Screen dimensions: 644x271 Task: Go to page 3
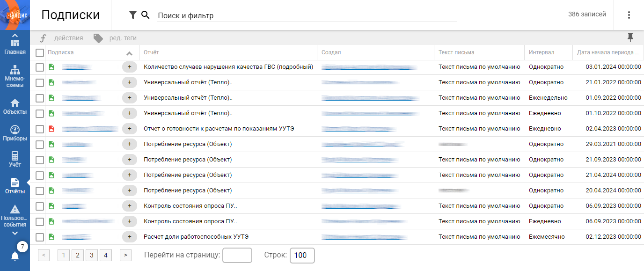(92, 255)
